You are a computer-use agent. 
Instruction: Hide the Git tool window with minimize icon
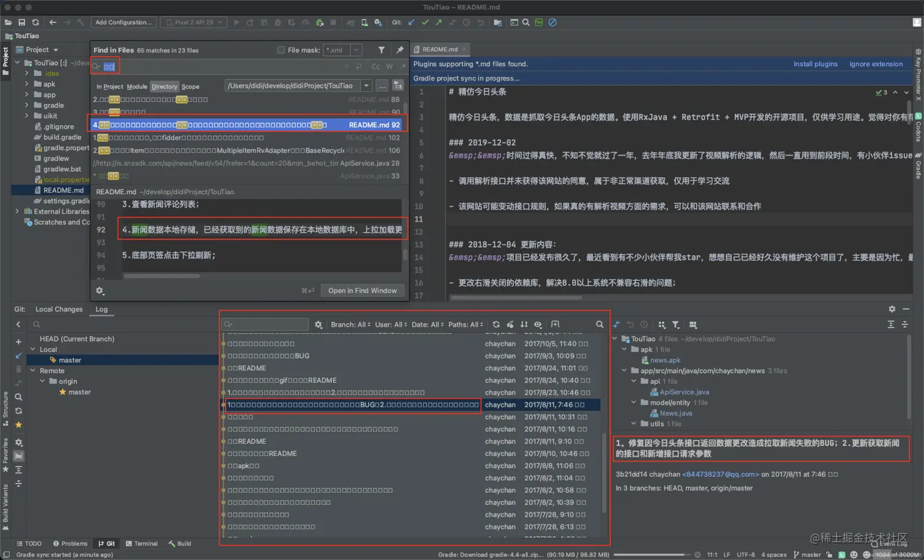point(906,309)
